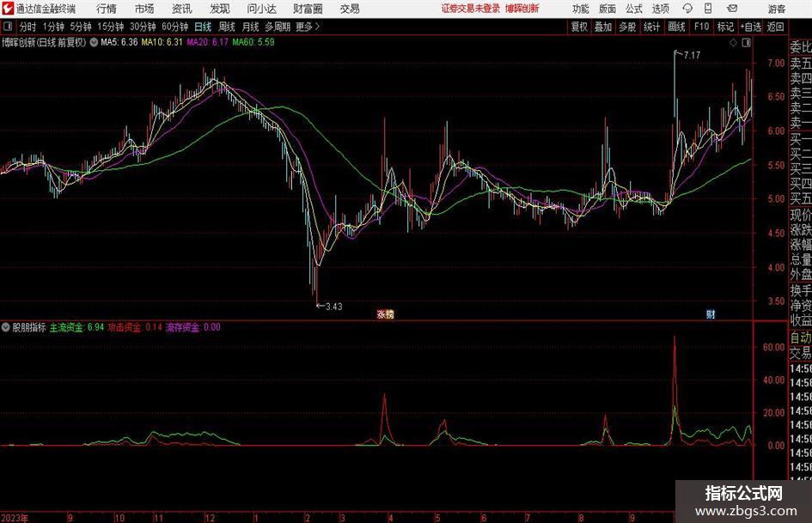Click the 复权 toolbar button
The image size is (812, 523).
(x=579, y=27)
